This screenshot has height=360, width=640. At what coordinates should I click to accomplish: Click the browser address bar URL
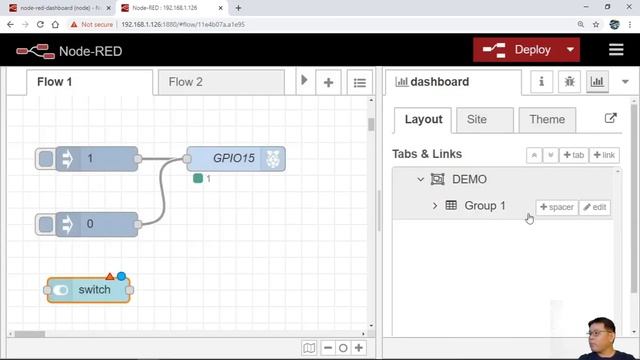pos(183,24)
